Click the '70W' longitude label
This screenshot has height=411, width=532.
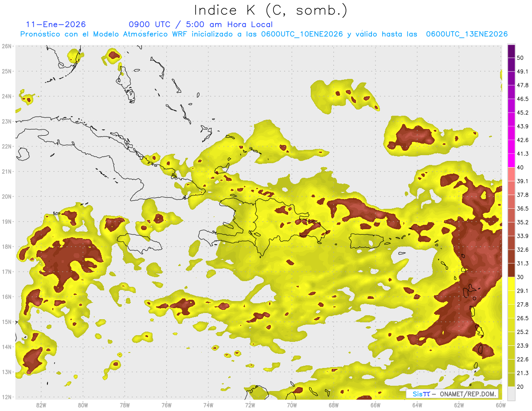292,405
